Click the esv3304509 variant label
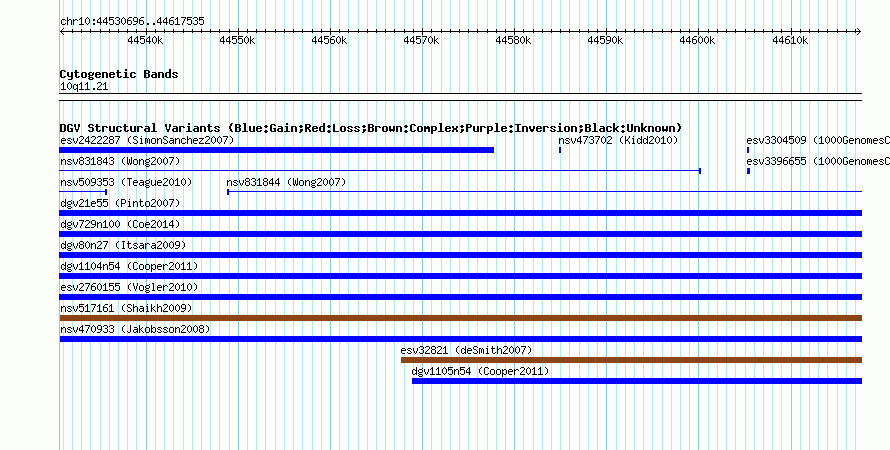This screenshot has height=450, width=890. click(818, 140)
